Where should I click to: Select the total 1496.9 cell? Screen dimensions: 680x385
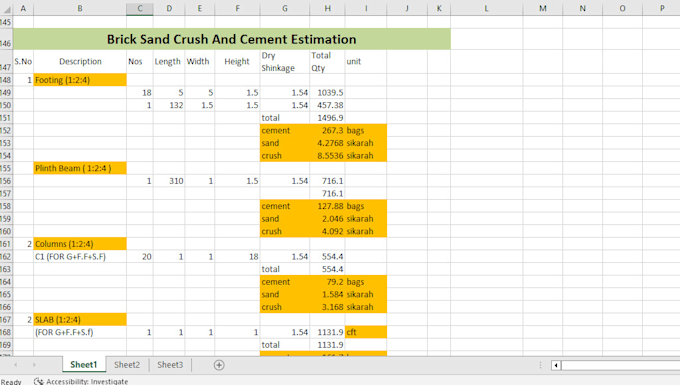(327, 118)
